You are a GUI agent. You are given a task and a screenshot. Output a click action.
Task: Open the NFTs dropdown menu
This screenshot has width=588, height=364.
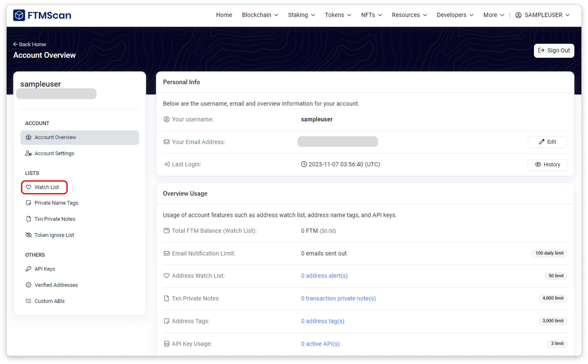tap(371, 15)
